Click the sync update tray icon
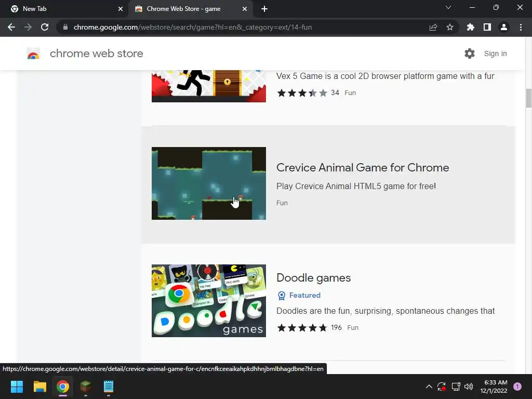This screenshot has height=399, width=532. tap(442, 387)
